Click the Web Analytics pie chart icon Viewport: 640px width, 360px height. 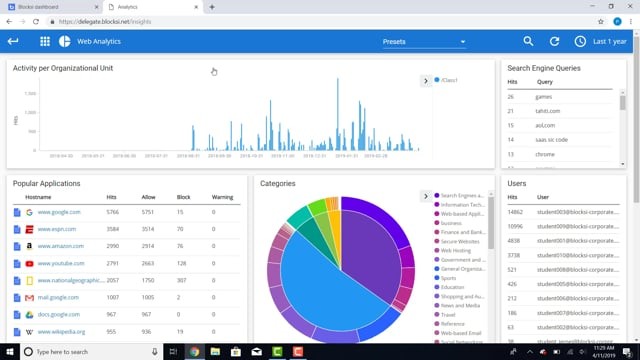click(64, 41)
